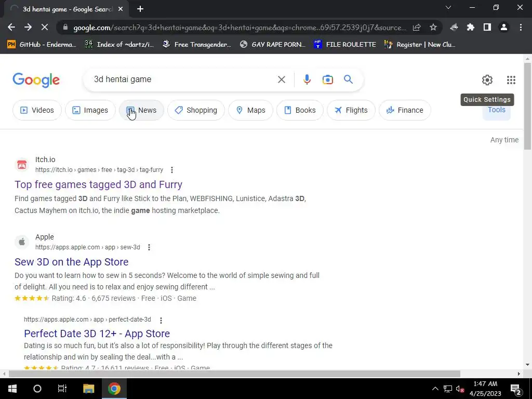Open the notification center with 2 alerts
The width and height of the screenshot is (532, 399).
(x=515, y=389)
